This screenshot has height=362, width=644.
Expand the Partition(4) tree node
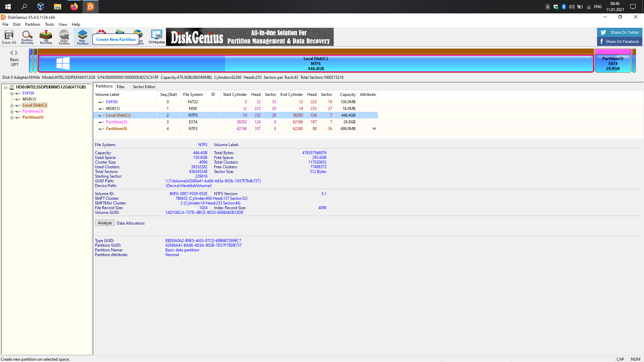[x=12, y=118]
